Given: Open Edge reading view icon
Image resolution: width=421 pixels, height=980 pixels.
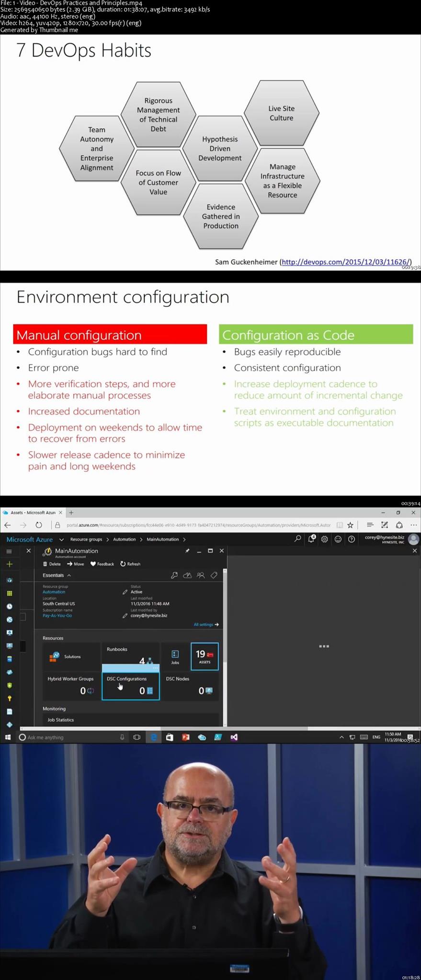Looking at the screenshot, I should pos(339,525).
